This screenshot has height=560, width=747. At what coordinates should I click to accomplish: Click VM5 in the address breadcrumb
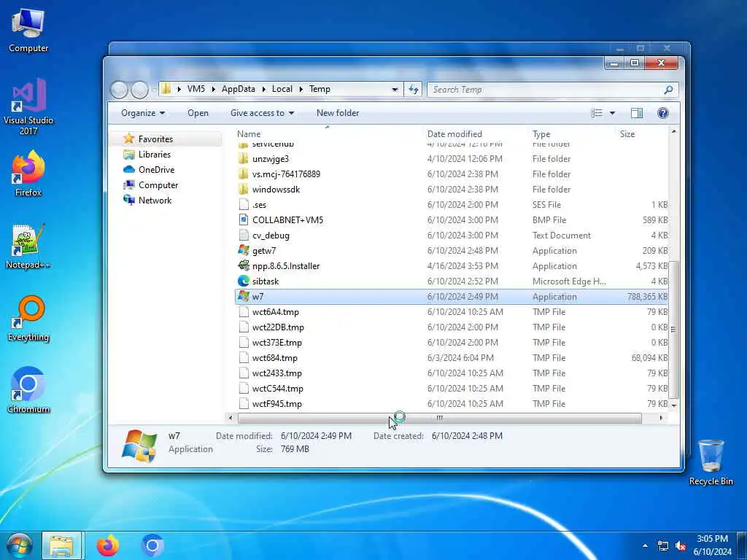click(x=196, y=89)
